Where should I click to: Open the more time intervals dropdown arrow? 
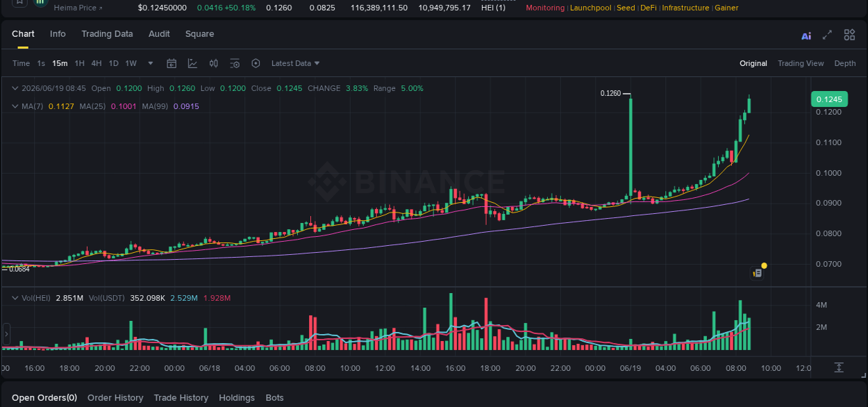point(151,63)
